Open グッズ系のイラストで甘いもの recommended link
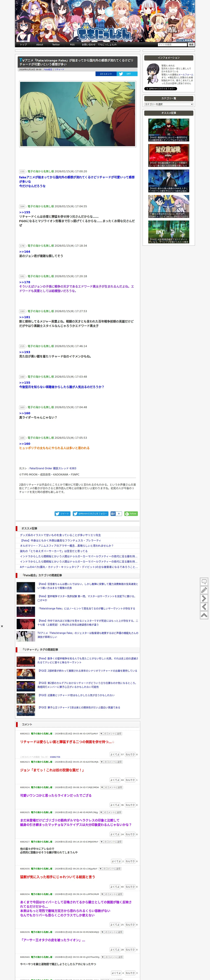The width and height of the screenshot is (210, 980). coord(61,535)
